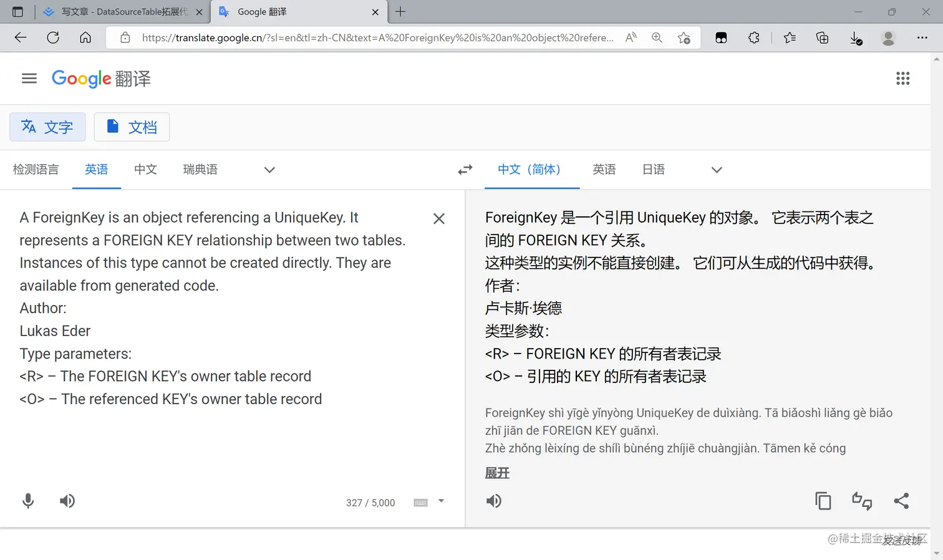Image resolution: width=943 pixels, height=560 pixels.
Task: Select 瑞典语 as source language
Action: (201, 170)
